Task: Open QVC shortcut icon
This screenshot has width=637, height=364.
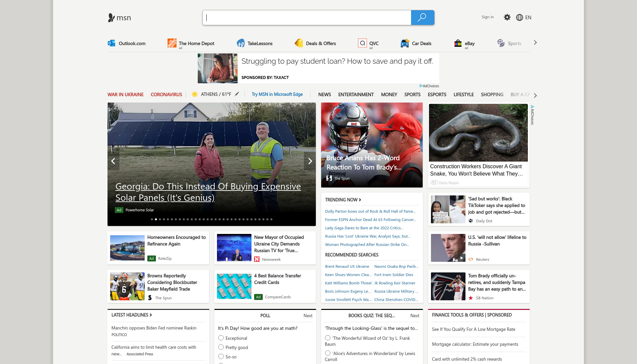Action: pyautogui.click(x=362, y=43)
